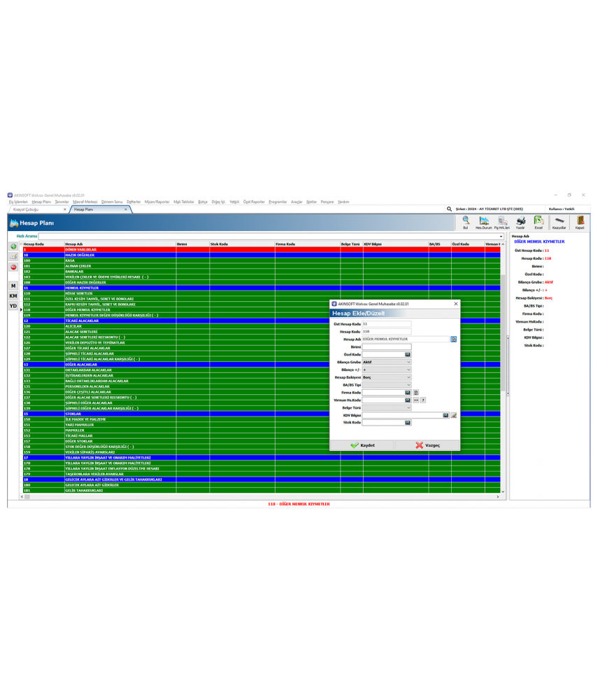This screenshot has height=700, width=598.
Task: Click the Kapat door icon
Action: click(x=580, y=221)
